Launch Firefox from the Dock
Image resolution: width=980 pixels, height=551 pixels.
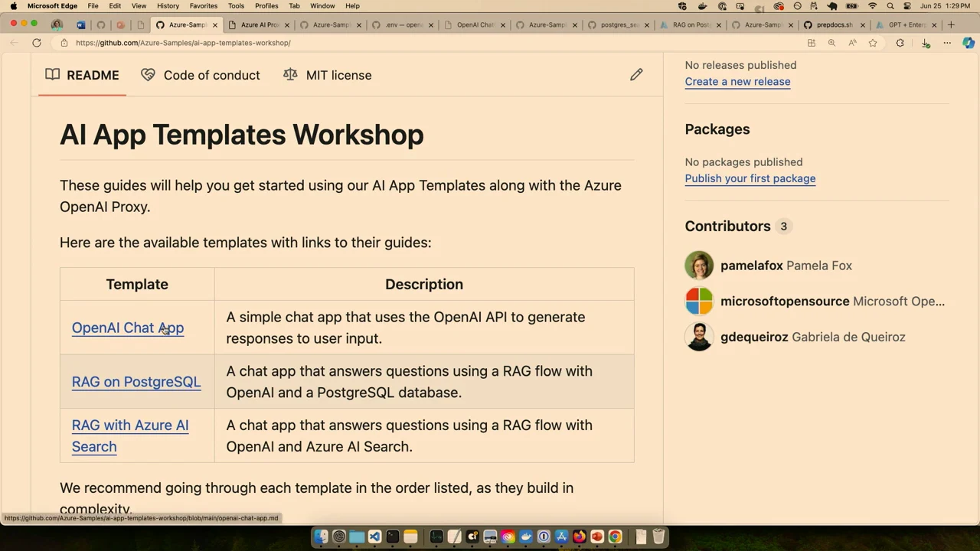pos(580,536)
